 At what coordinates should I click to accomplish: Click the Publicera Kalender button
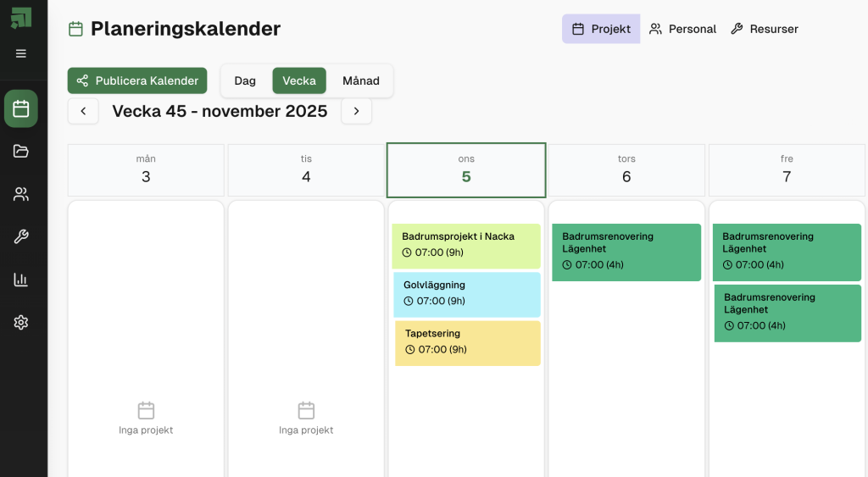click(137, 80)
